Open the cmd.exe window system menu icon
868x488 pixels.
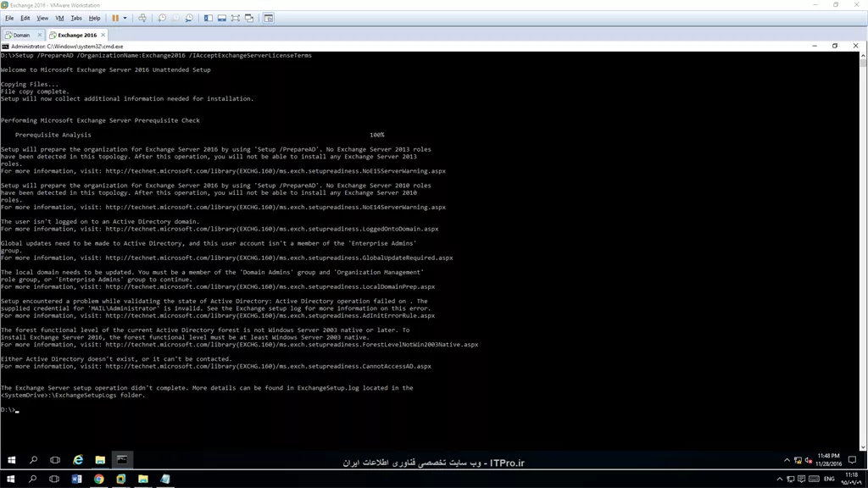pos(6,47)
